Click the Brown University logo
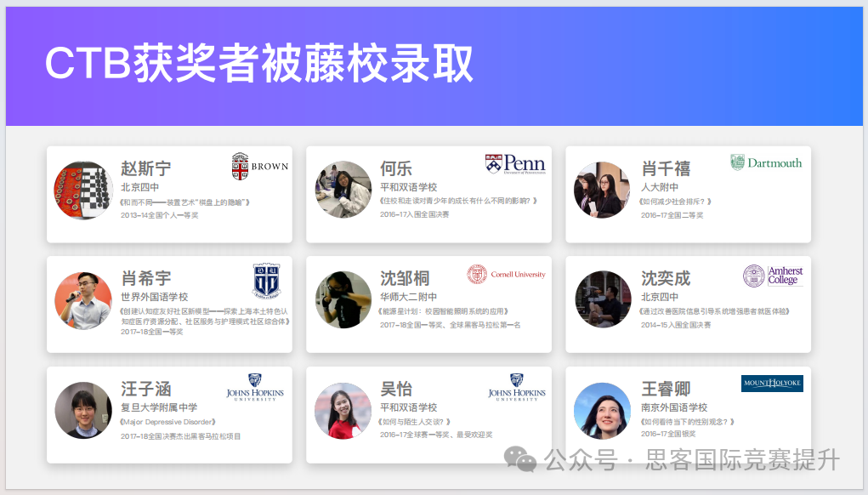Image resolution: width=868 pixels, height=495 pixels. pos(259,167)
